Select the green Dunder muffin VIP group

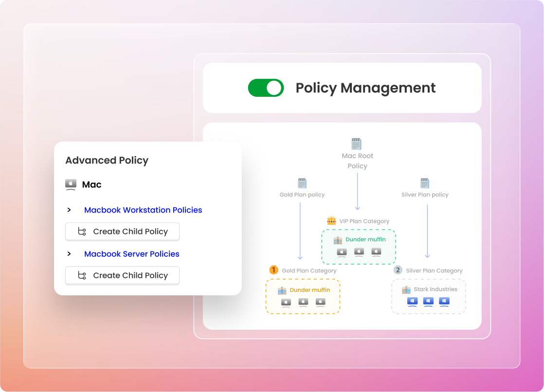tap(365, 240)
